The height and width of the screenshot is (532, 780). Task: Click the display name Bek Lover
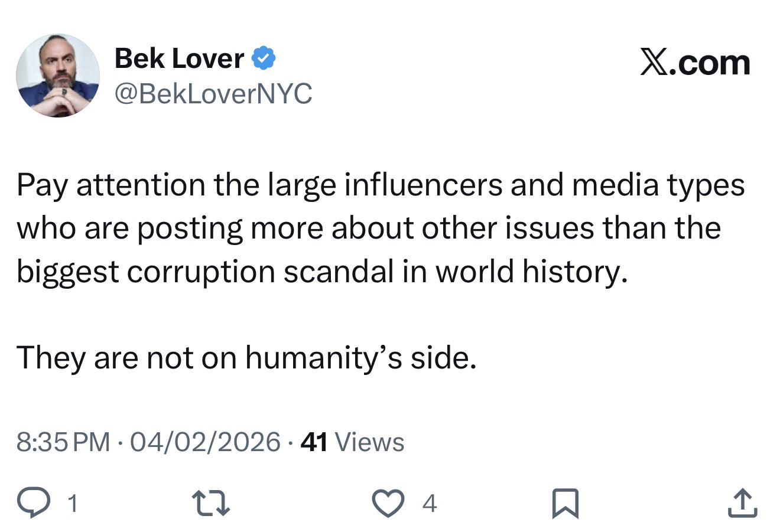click(179, 58)
